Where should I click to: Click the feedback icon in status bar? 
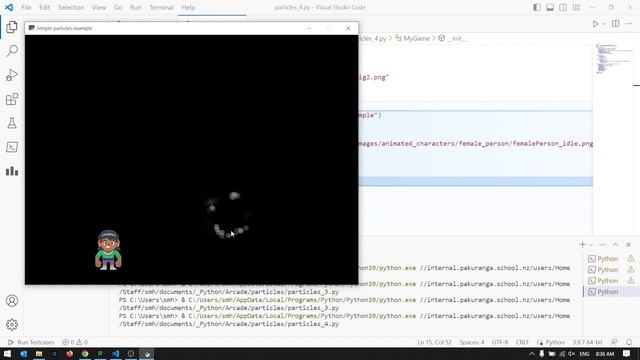pyautogui.click(x=614, y=342)
